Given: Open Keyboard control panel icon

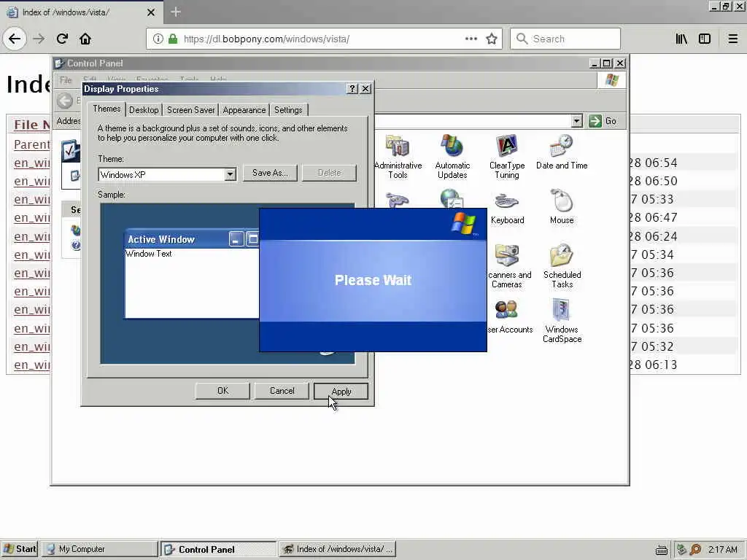Looking at the screenshot, I should (x=508, y=208).
